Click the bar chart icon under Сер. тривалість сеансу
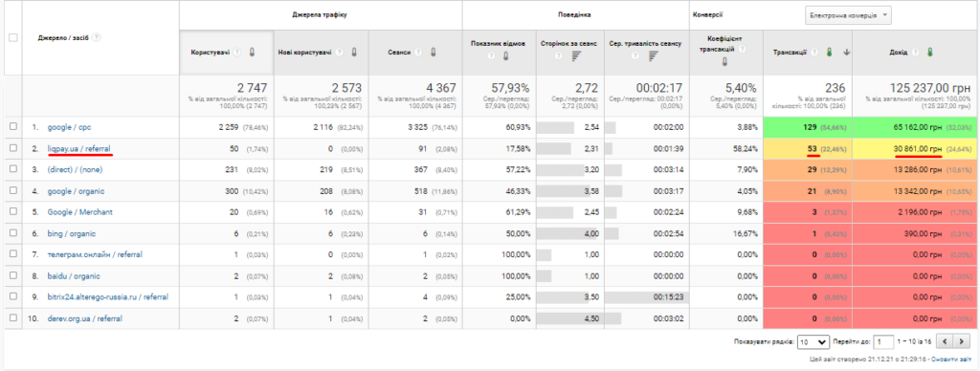This screenshot has height=371, width=980. [653, 56]
